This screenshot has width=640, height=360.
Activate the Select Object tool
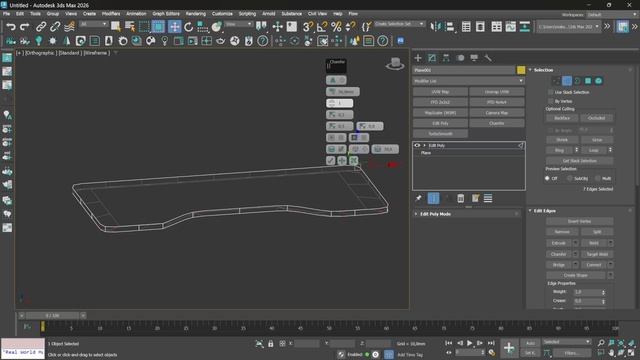(116, 27)
